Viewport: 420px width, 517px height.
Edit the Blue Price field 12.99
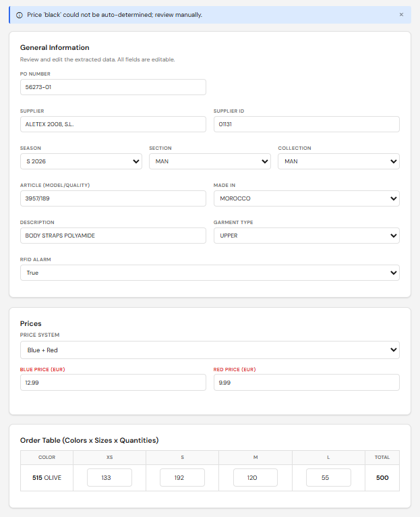113,383
